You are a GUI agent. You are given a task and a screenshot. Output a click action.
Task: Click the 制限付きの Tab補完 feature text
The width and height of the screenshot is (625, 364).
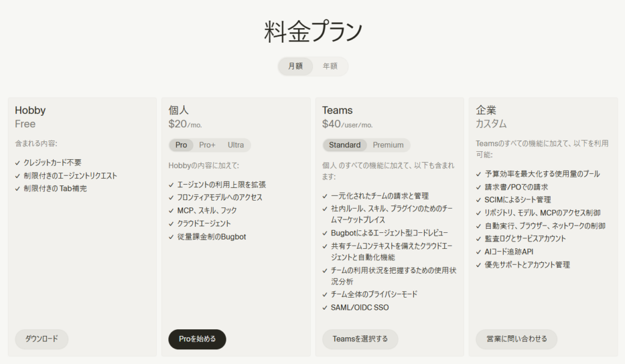click(x=55, y=188)
